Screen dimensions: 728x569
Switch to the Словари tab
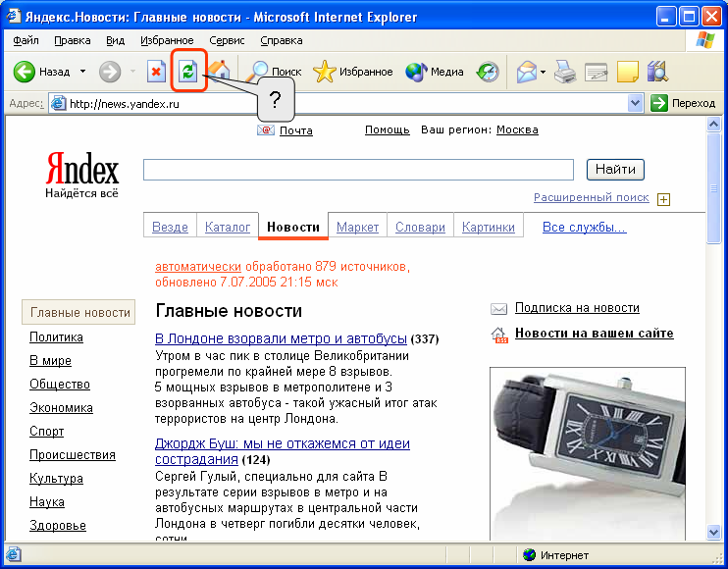[x=420, y=227]
